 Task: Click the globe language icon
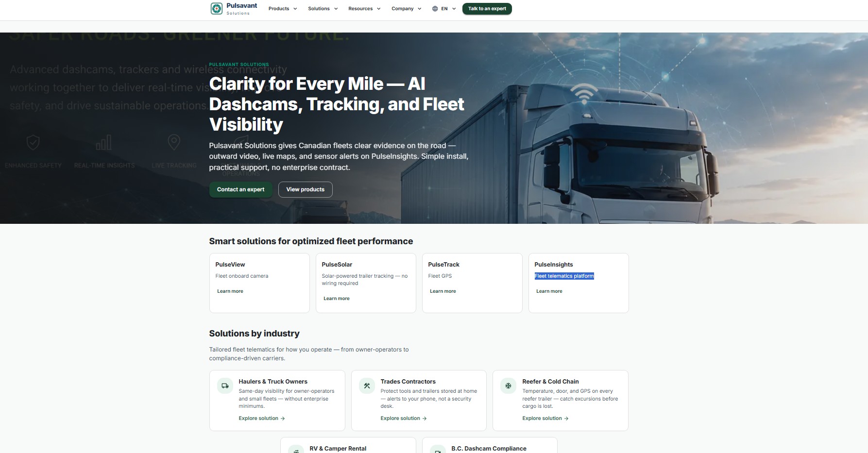point(435,9)
